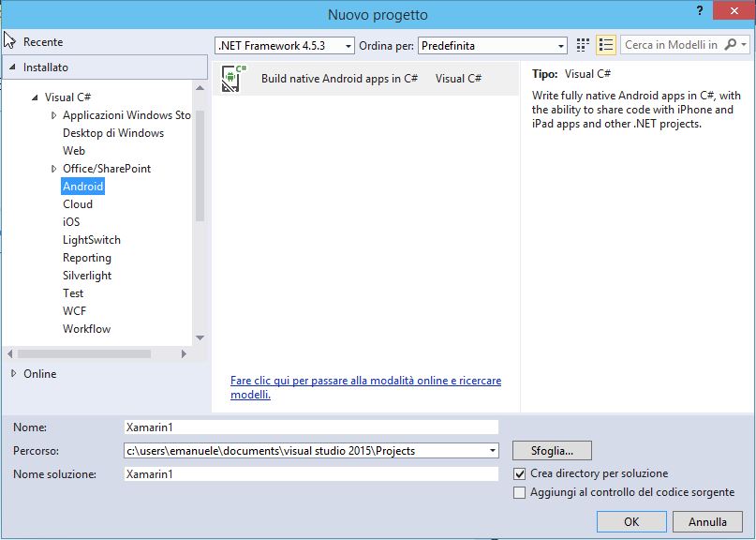
Task: Select the LightSwitch category
Action: tap(92, 240)
